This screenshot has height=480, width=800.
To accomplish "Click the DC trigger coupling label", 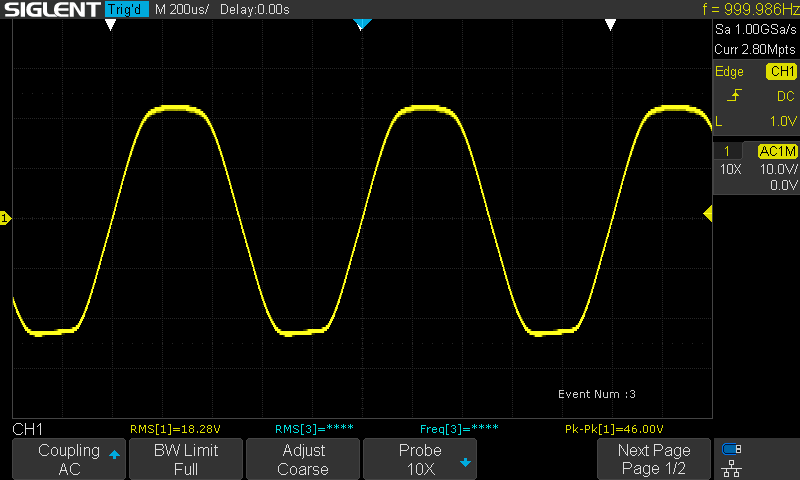I will click(x=786, y=96).
